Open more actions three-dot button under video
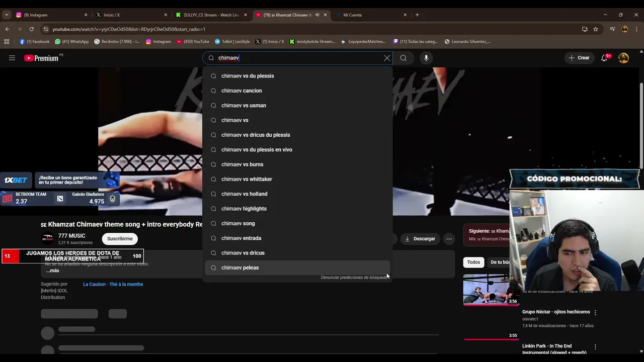The height and width of the screenshot is (362, 644). [449, 239]
